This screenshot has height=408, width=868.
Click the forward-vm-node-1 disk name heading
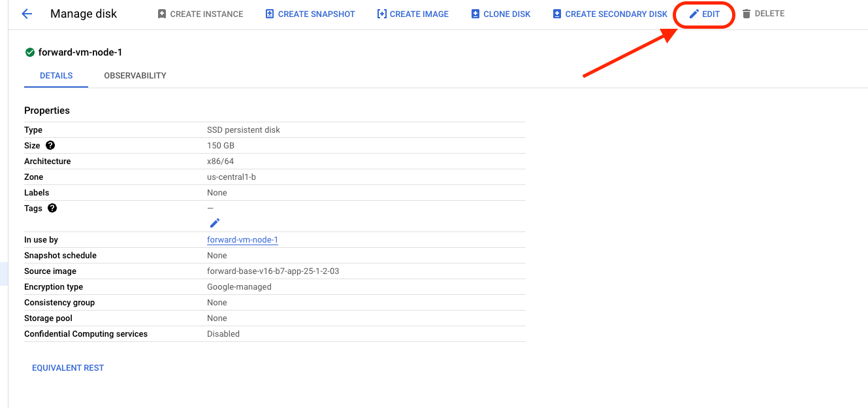coord(80,52)
